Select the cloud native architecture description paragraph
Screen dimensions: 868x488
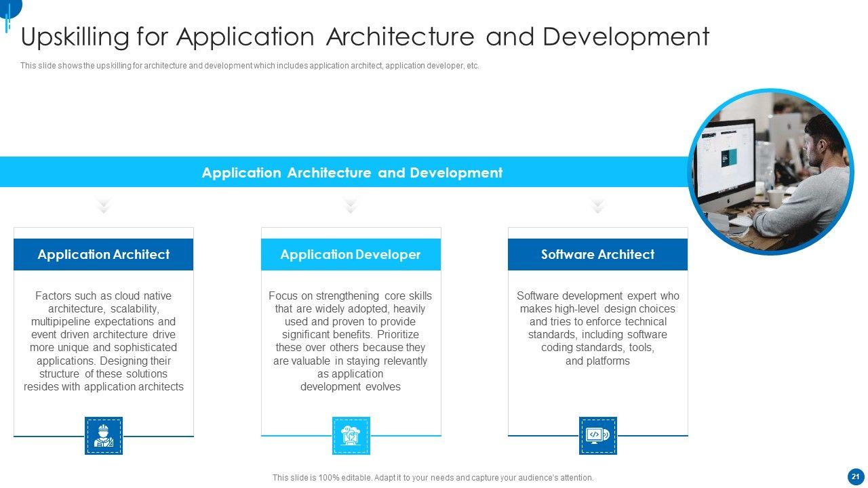coord(103,342)
